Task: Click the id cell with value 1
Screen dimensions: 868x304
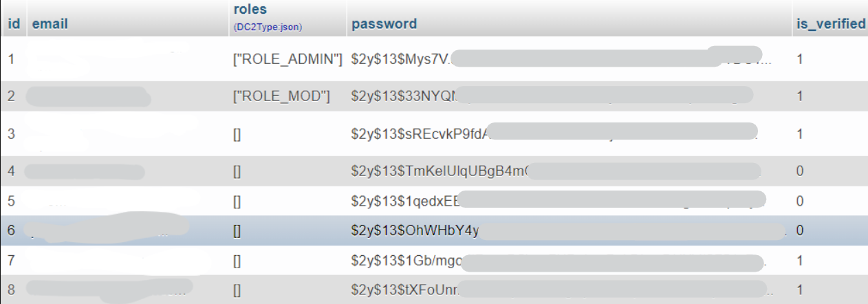Action: 11,59
